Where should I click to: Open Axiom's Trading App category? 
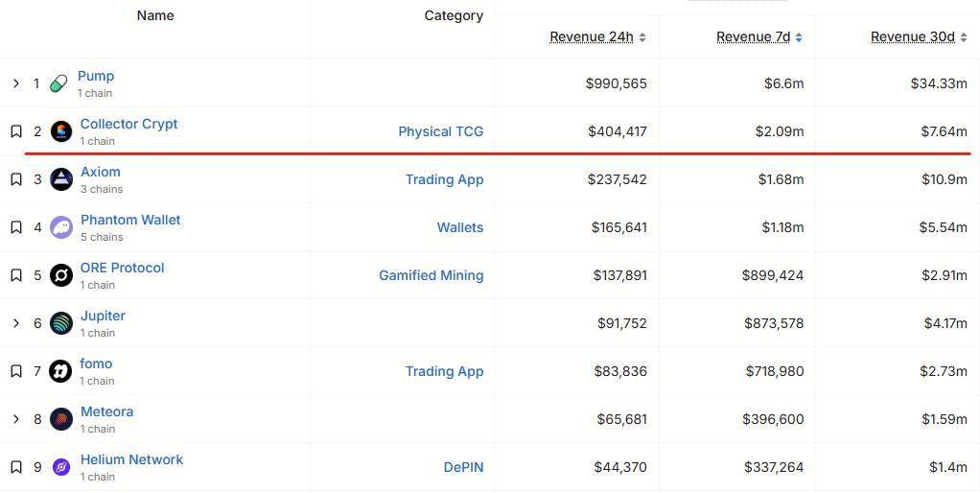[x=444, y=179]
